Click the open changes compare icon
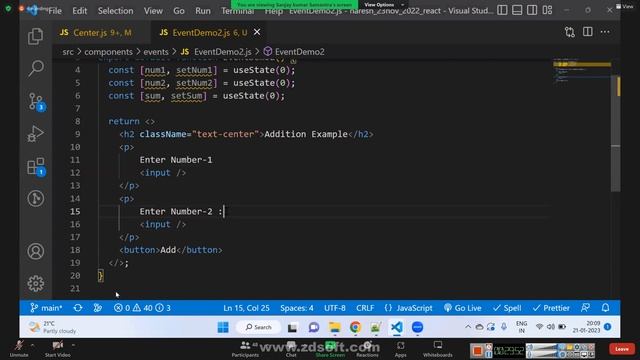 coord(570,32)
